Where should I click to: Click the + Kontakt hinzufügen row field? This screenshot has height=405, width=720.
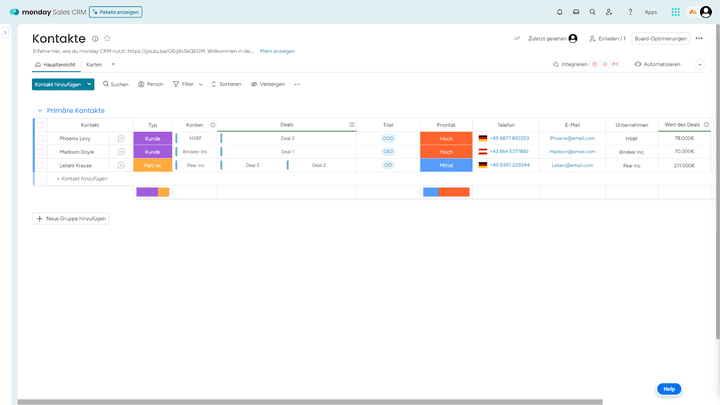coord(82,178)
